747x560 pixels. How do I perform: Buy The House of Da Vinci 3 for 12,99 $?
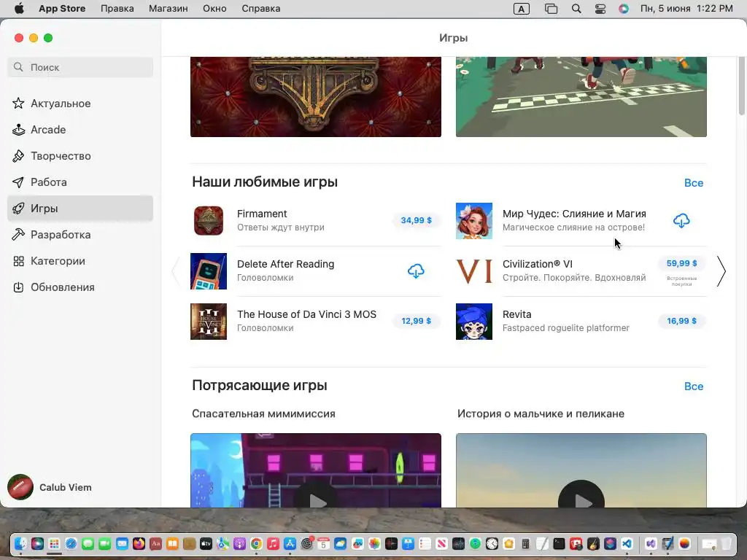[416, 321]
